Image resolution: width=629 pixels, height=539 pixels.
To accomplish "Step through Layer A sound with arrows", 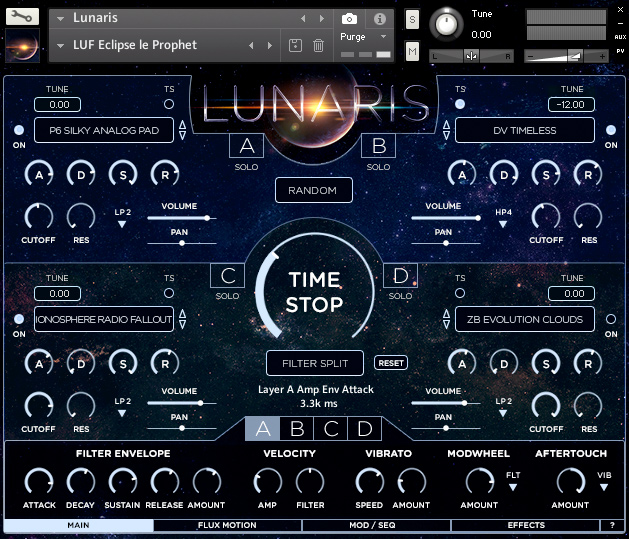I will [183, 130].
